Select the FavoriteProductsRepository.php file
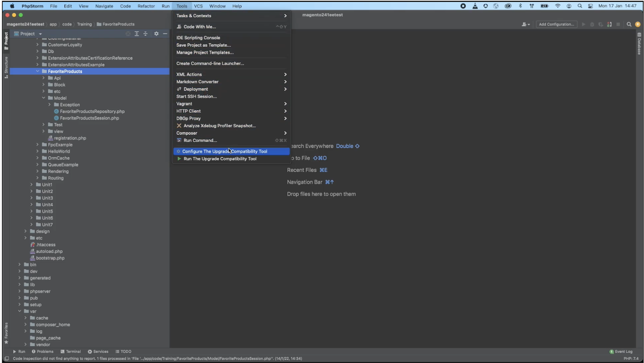The height and width of the screenshot is (363, 644). point(92,111)
